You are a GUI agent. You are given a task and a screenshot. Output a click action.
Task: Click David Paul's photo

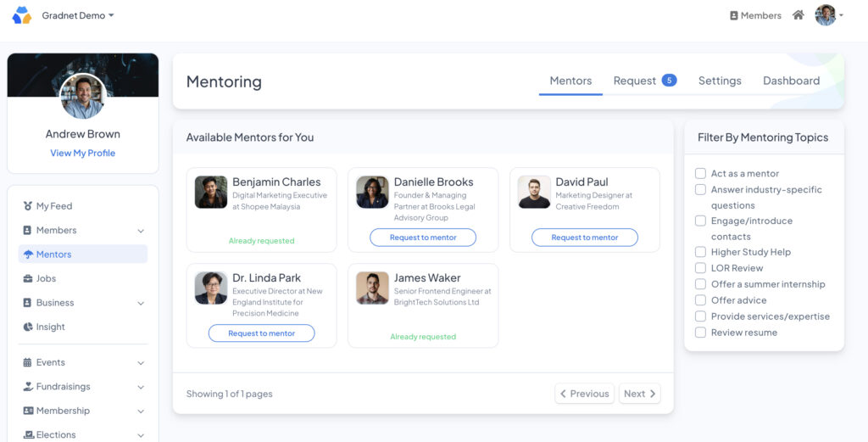(534, 193)
